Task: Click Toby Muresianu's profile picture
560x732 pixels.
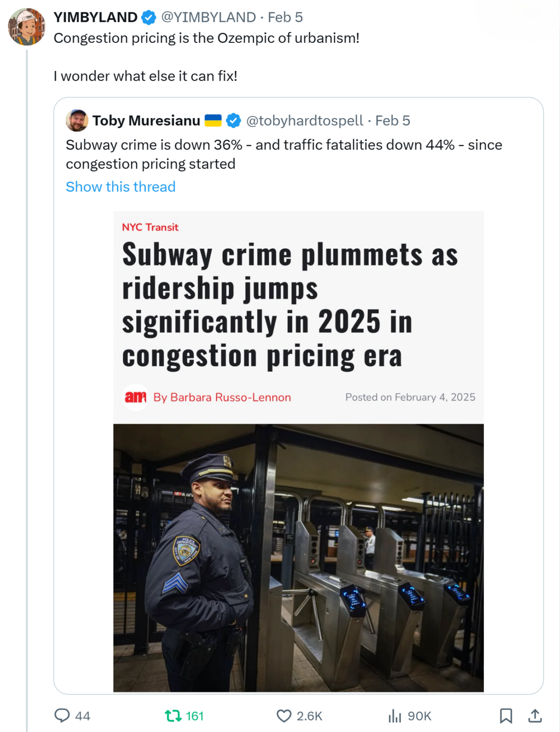Action: click(x=77, y=121)
